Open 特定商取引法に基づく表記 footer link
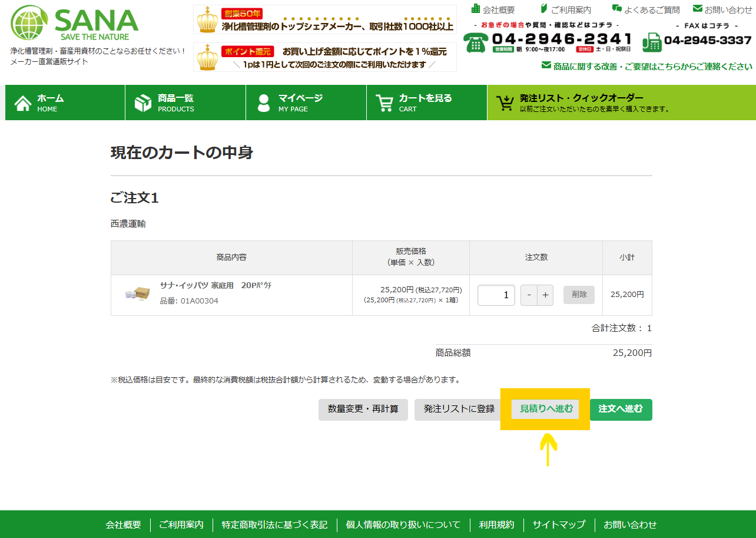The width and height of the screenshot is (756, 538). pos(274,524)
